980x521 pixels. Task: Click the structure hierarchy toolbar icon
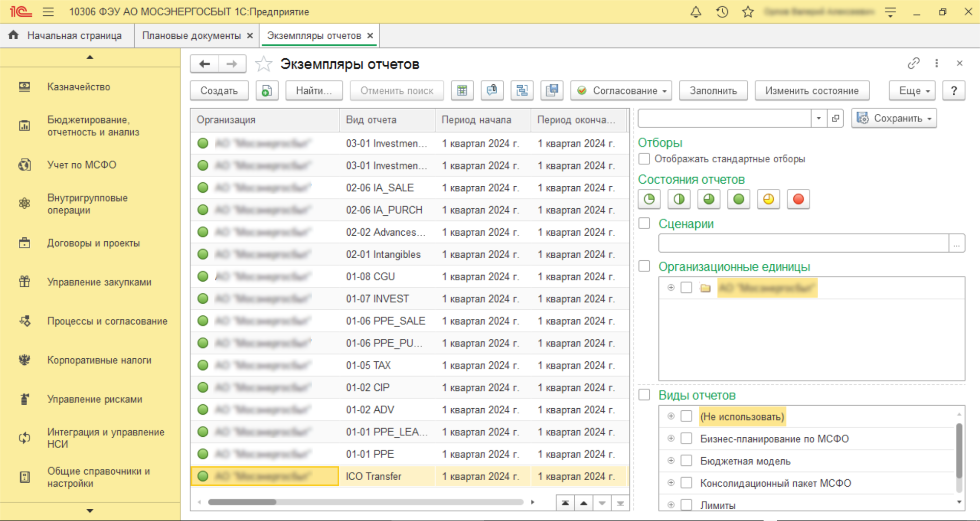point(522,91)
